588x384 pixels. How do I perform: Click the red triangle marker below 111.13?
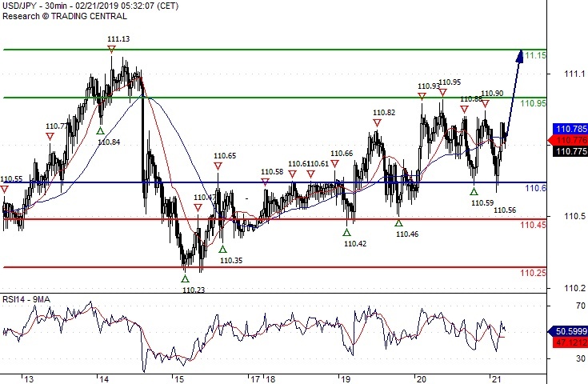pos(111,49)
